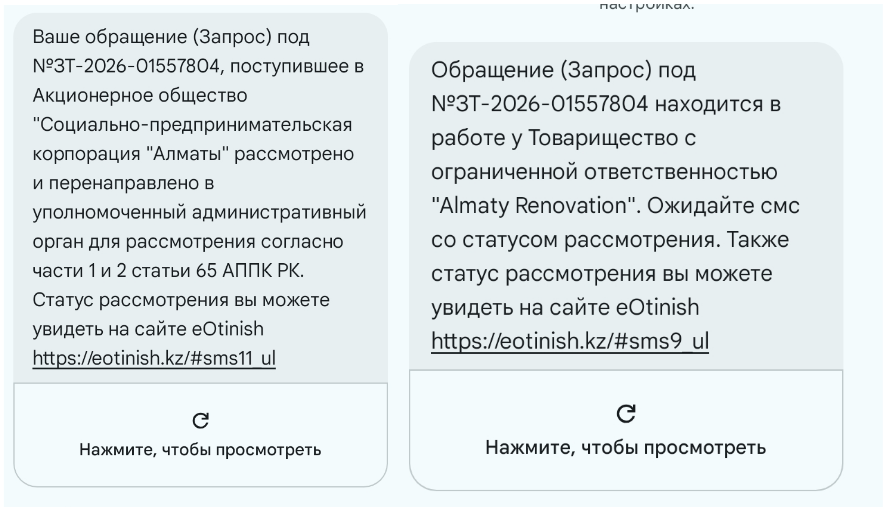Open the https://eotinish.kz/#sms9_ul link
Viewport: 884px width, 507px height.
pos(569,340)
